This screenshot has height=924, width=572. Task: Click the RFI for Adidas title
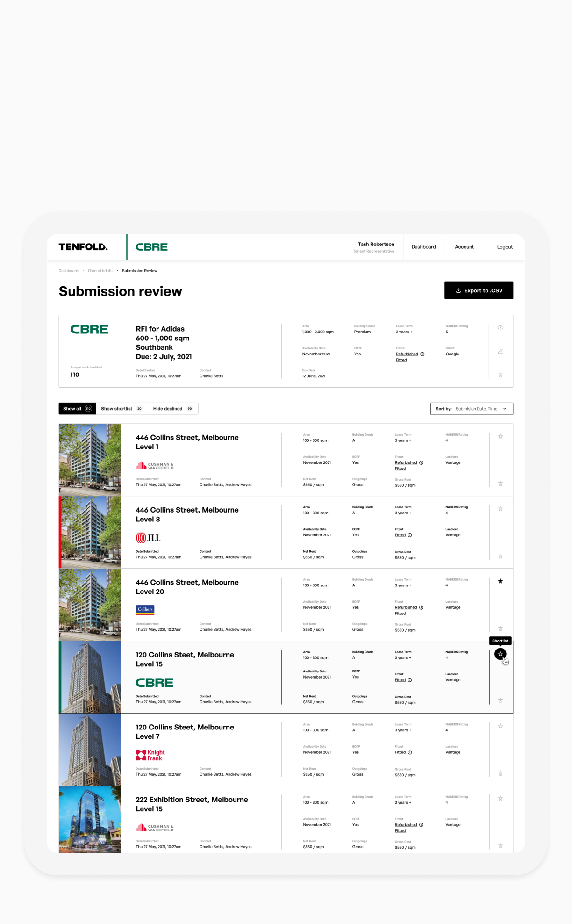click(160, 329)
